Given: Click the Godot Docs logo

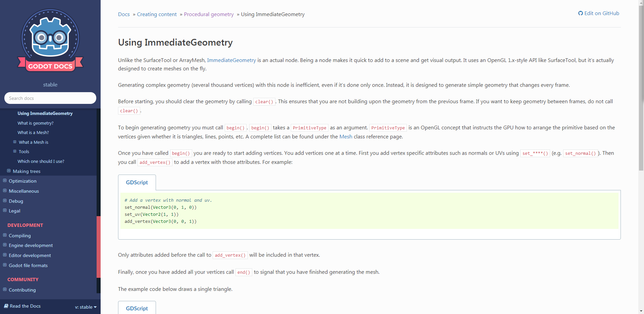Looking at the screenshot, I should (50, 40).
